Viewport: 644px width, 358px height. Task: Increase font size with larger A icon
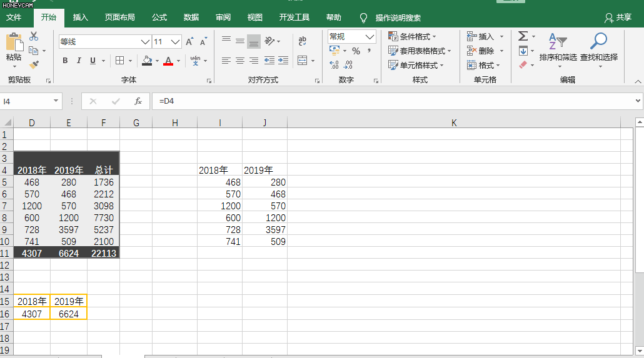coord(189,41)
